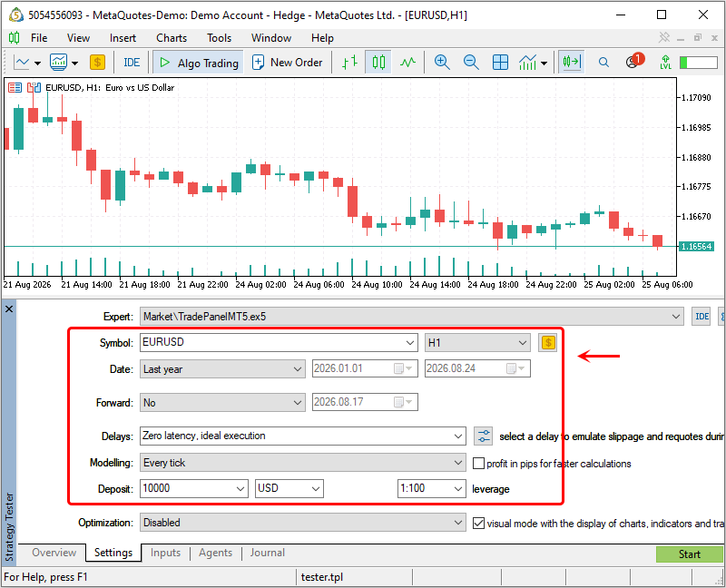Image resolution: width=726 pixels, height=588 pixels.
Task: Click the MetaTrader app icon in title bar
Action: pos(15,15)
